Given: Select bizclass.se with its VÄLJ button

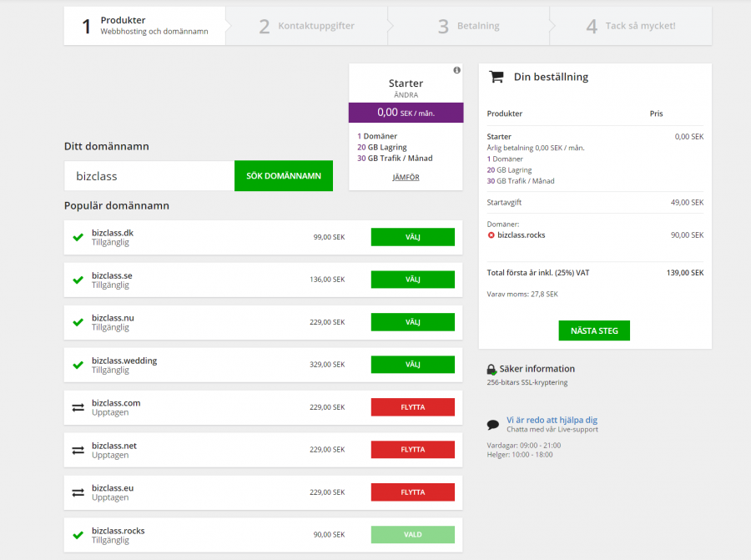Looking at the screenshot, I should click(412, 280).
